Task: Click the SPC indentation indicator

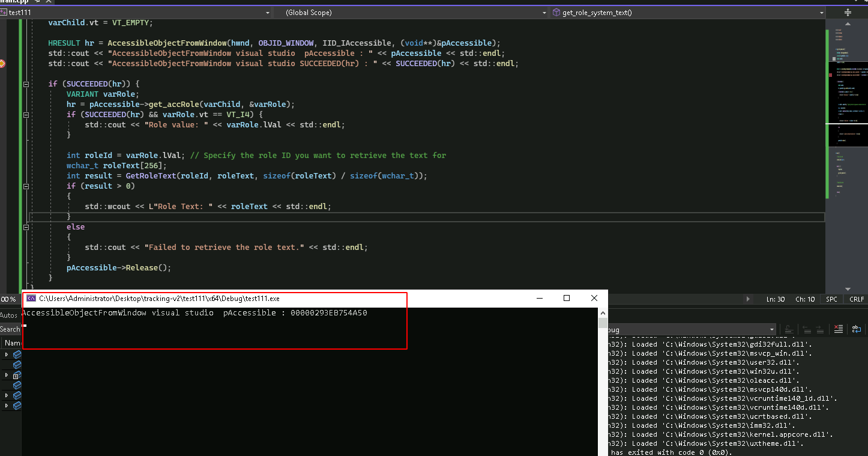Action: tap(831, 299)
